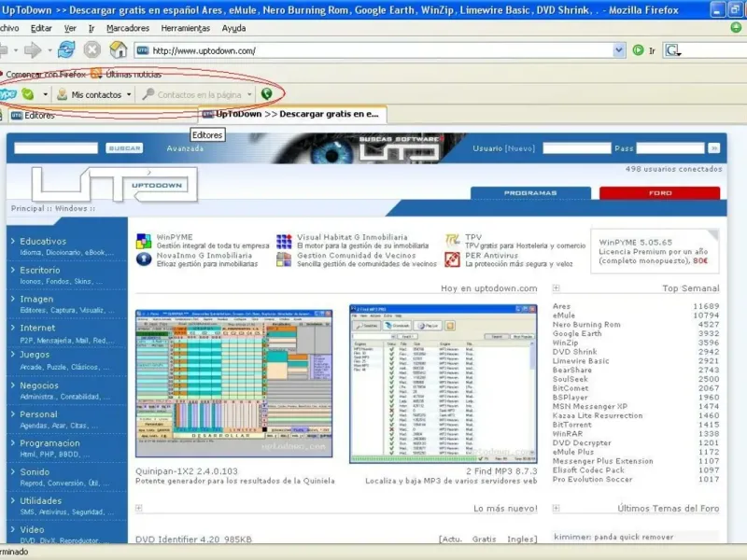Click the BUSCAR search button
Viewport: 747px width, 560px height.
(124, 148)
